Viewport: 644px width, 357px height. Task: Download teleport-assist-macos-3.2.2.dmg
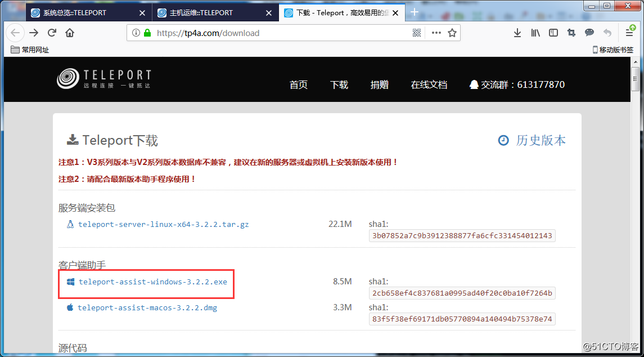tap(147, 307)
